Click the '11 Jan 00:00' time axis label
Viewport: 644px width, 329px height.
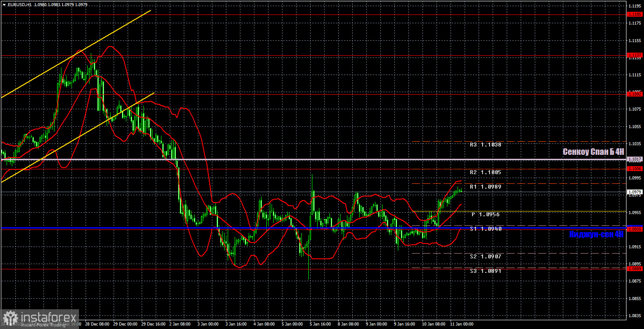[x=462, y=324]
